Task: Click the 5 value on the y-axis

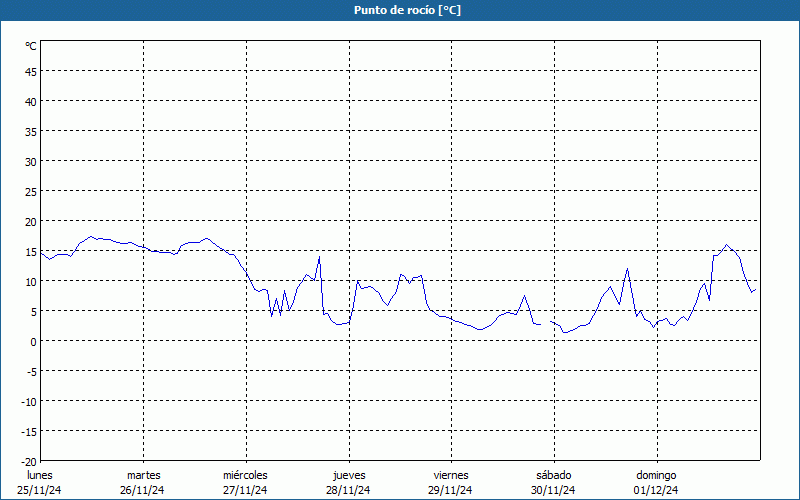Action: point(34,312)
